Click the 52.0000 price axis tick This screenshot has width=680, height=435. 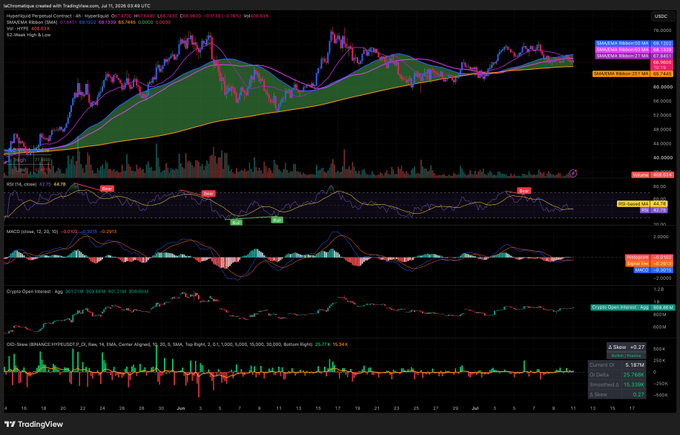(x=662, y=115)
